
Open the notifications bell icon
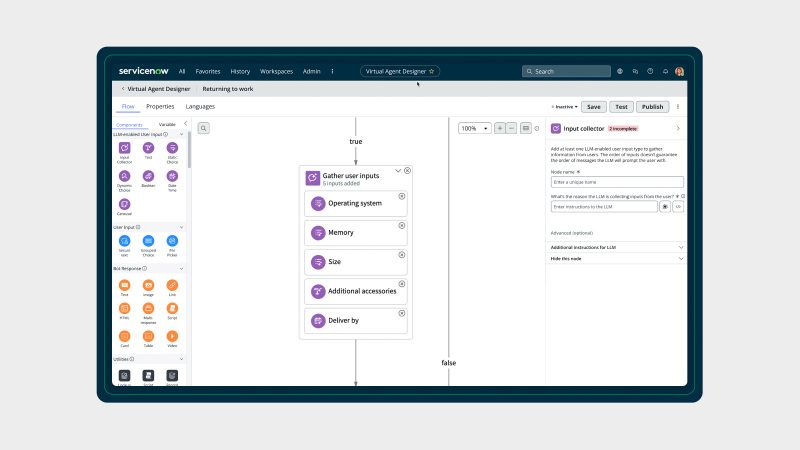pyautogui.click(x=665, y=72)
